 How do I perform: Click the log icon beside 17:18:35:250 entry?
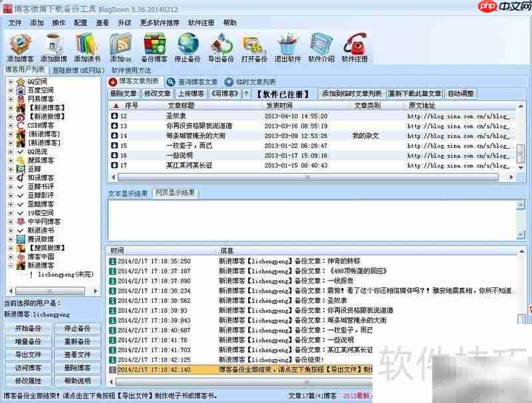[112, 261]
